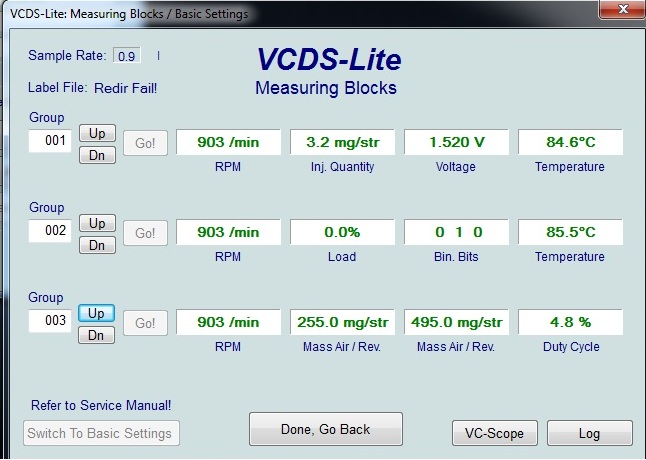The height and width of the screenshot is (460, 646).
Task: Click Switch To Basic Settings button
Action: 100,433
